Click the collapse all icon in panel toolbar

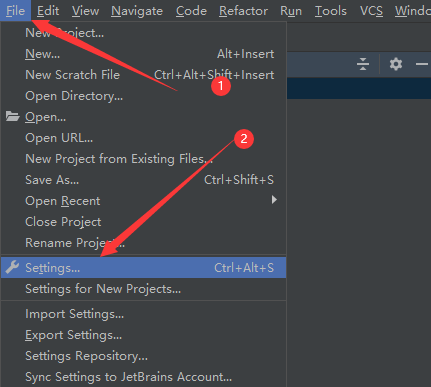click(363, 64)
